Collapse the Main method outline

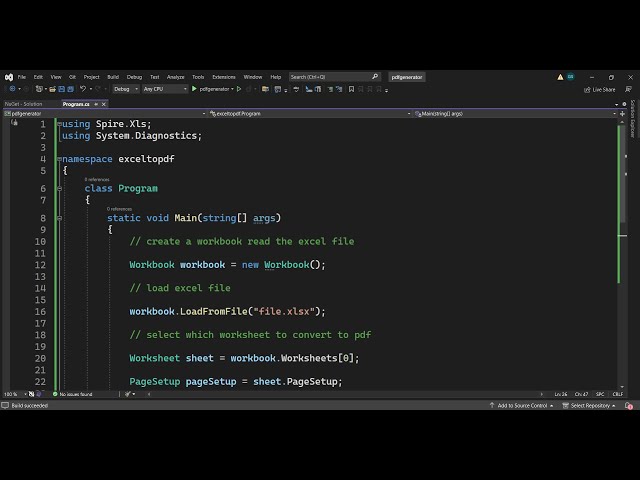[x=59, y=218]
